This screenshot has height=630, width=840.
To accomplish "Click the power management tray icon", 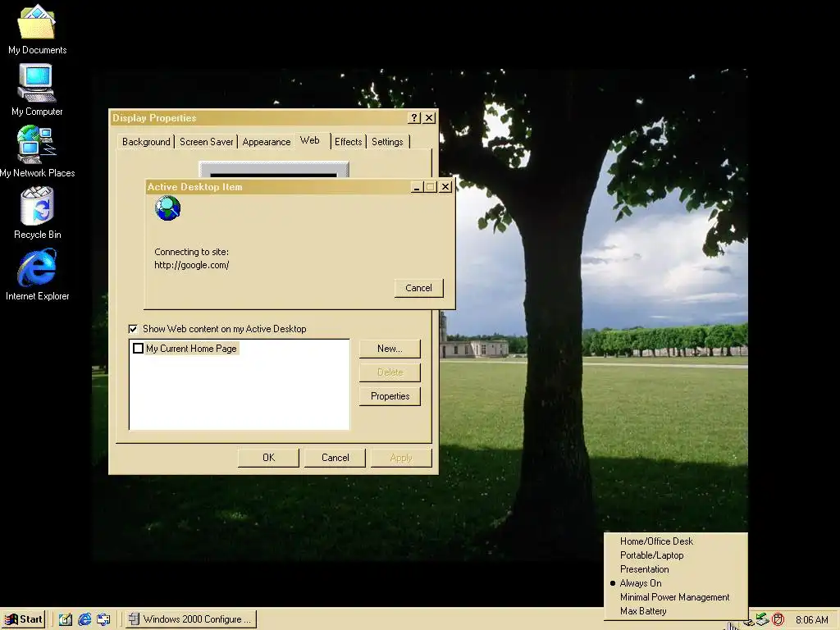I will pos(749,622).
